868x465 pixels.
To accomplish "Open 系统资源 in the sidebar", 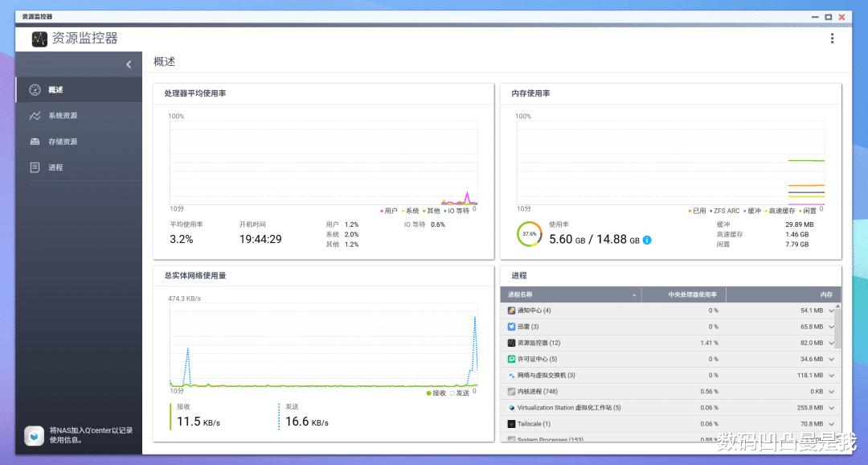I will click(x=79, y=116).
